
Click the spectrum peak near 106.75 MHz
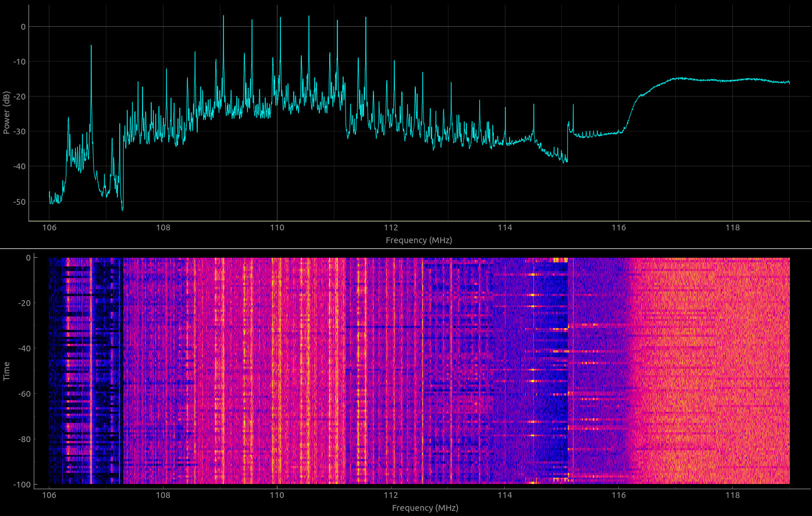tap(91, 47)
